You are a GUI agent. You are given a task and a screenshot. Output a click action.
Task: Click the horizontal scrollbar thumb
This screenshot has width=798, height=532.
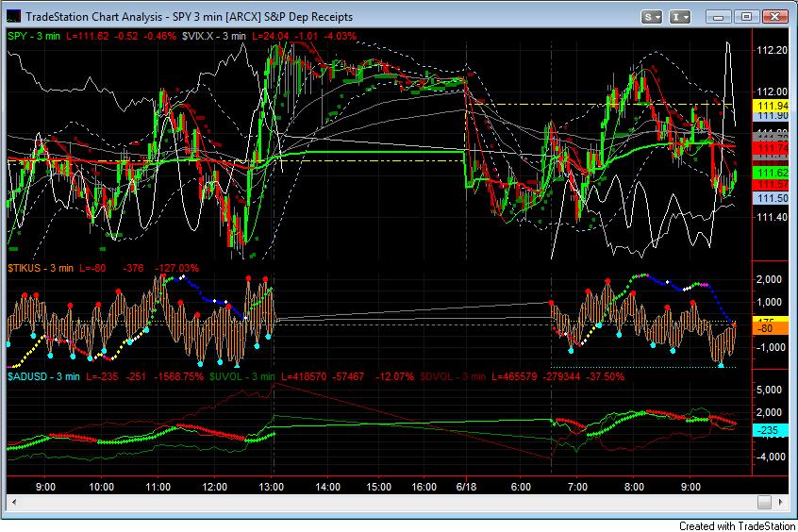[x=764, y=502]
